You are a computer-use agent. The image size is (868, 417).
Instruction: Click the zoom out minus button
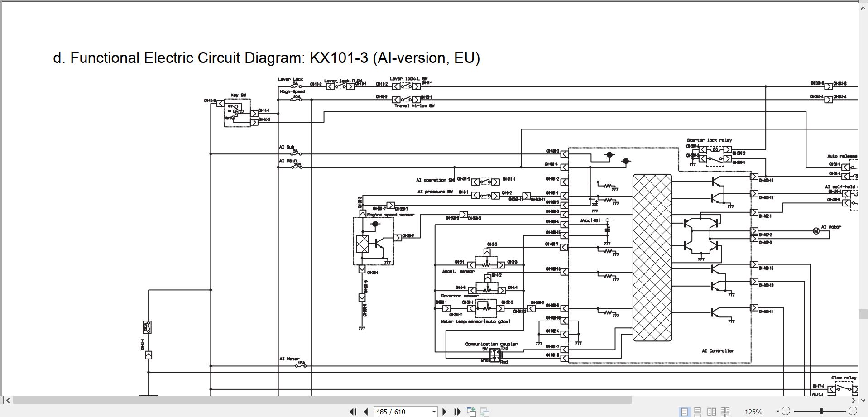pos(786,411)
